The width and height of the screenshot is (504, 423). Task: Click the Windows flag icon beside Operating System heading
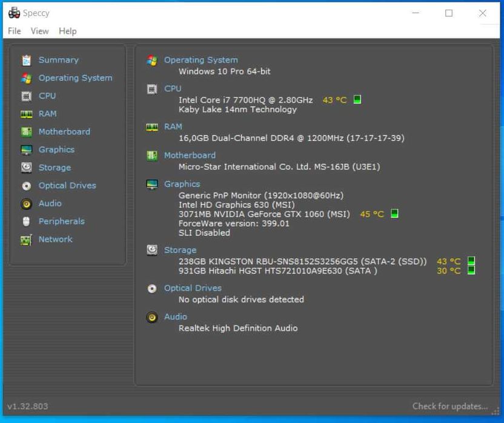tap(152, 60)
